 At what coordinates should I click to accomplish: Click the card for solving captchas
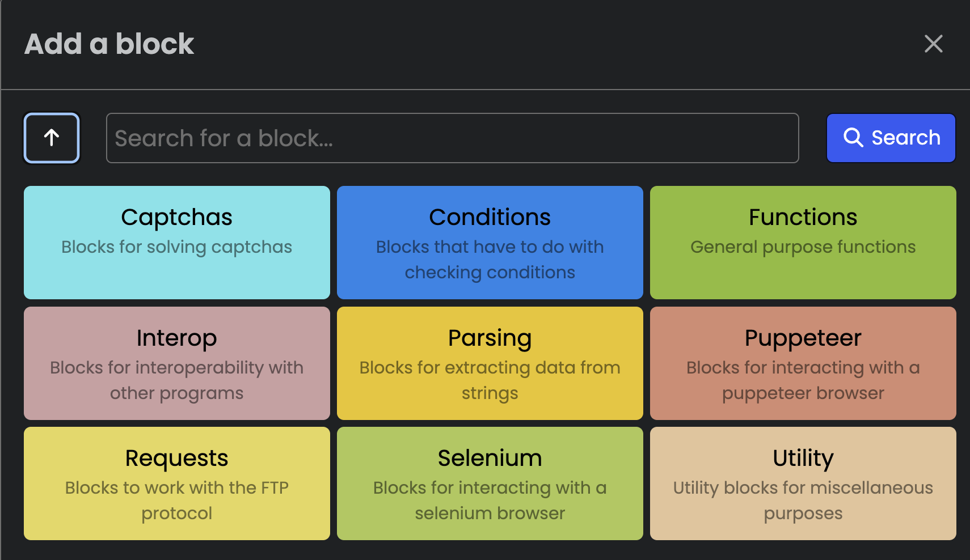pos(176,243)
